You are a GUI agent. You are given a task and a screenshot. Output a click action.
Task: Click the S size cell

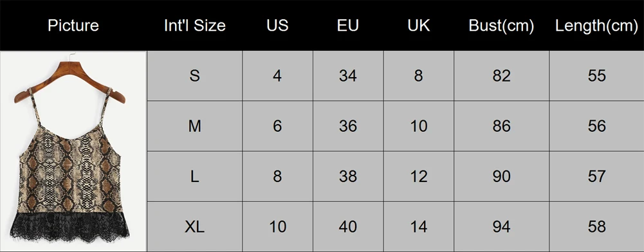coord(195,76)
